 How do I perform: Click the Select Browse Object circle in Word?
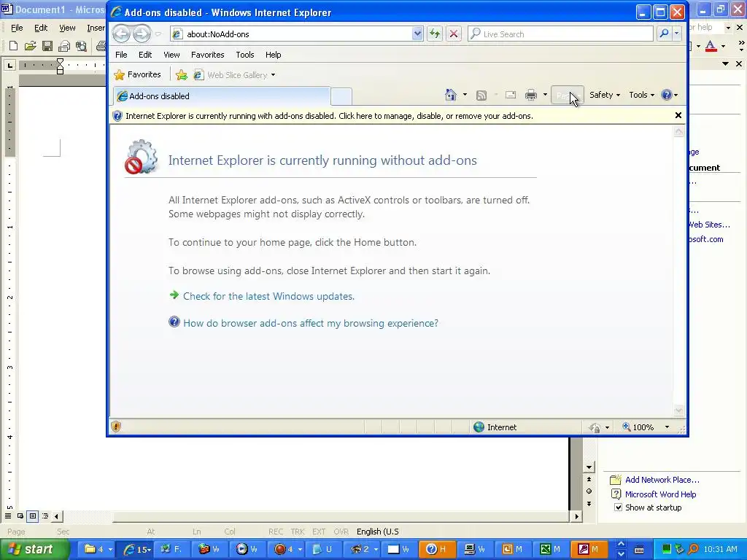(589, 491)
